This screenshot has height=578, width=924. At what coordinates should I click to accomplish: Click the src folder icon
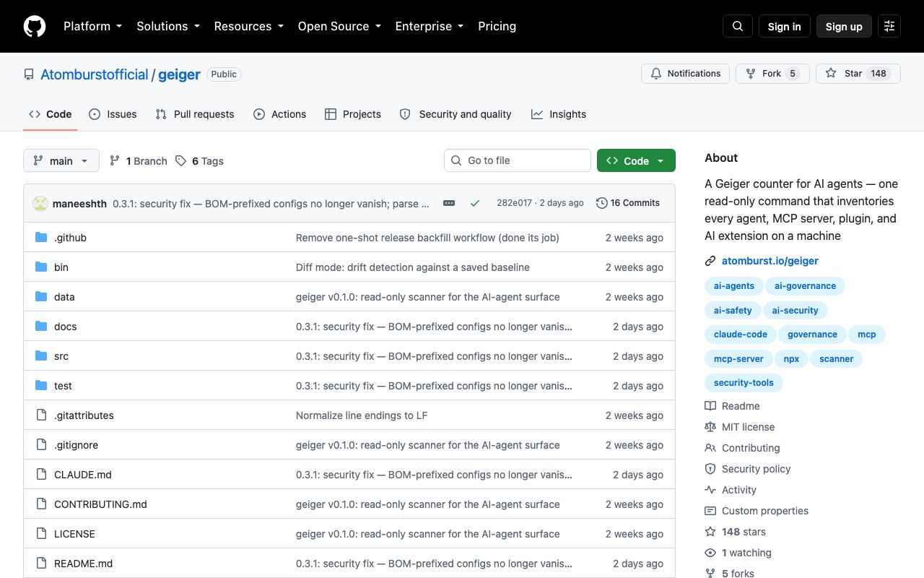(41, 356)
